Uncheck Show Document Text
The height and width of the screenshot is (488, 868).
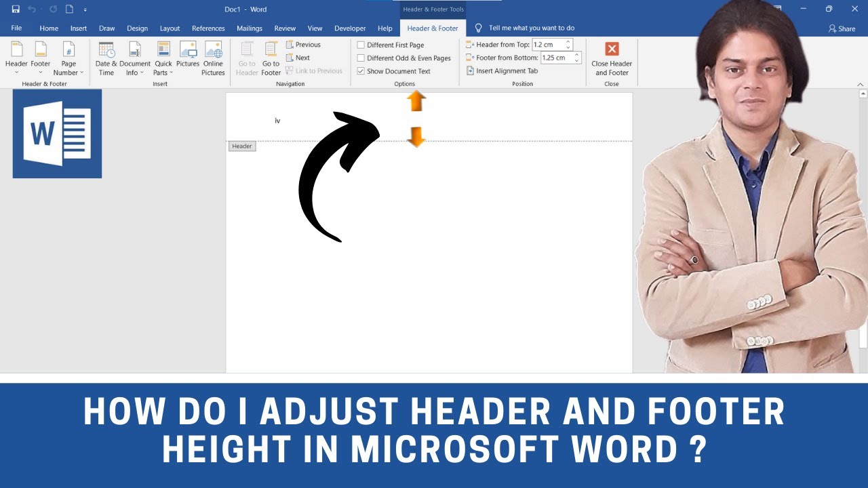click(394, 71)
